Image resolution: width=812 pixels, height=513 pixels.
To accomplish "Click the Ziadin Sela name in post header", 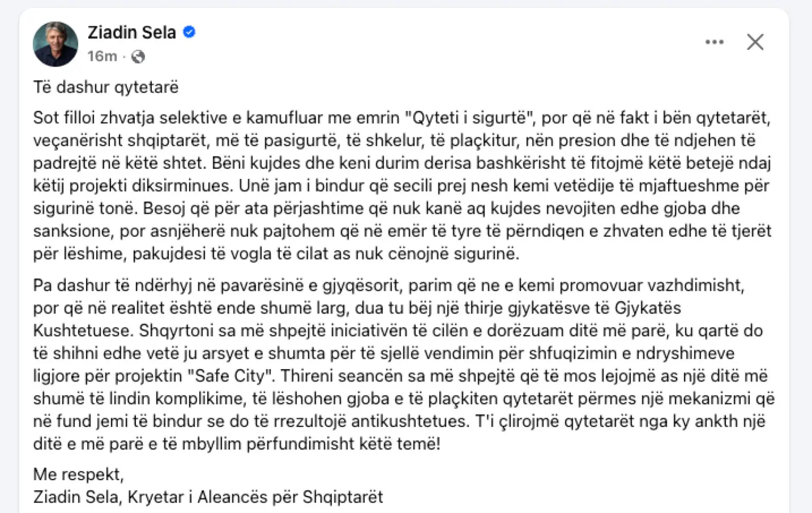I will (x=131, y=32).
